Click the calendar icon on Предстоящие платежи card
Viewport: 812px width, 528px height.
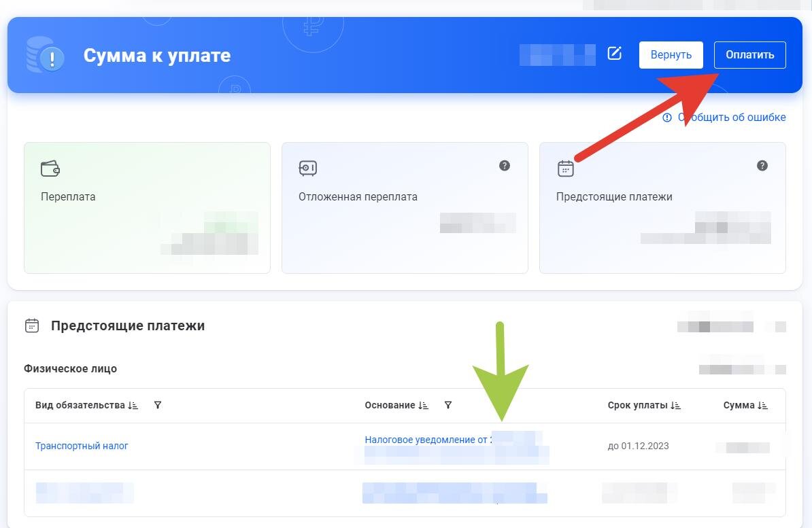[x=565, y=168]
